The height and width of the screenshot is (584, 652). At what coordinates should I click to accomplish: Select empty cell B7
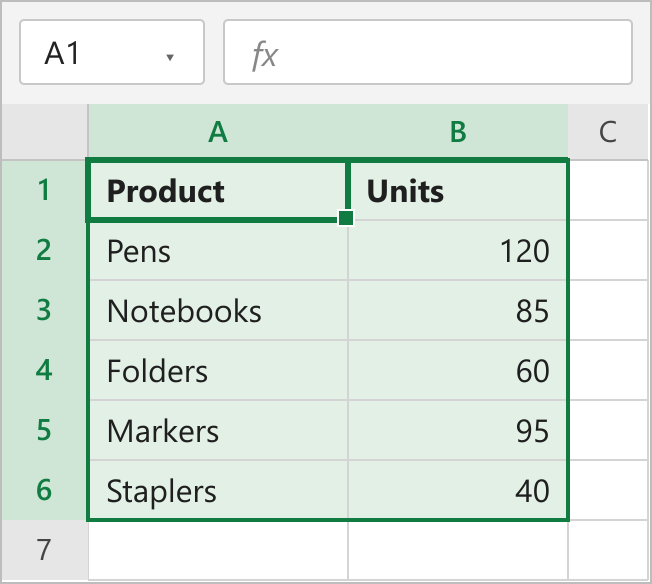click(x=458, y=550)
